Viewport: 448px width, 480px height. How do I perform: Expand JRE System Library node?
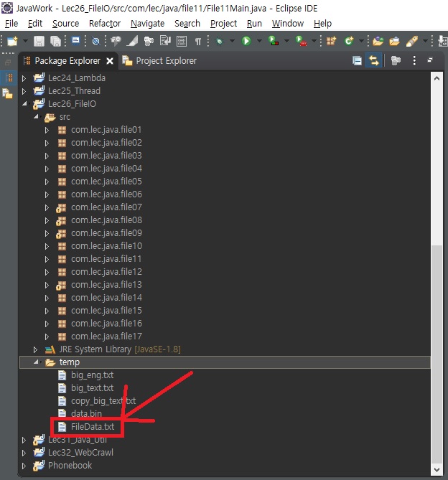35,349
